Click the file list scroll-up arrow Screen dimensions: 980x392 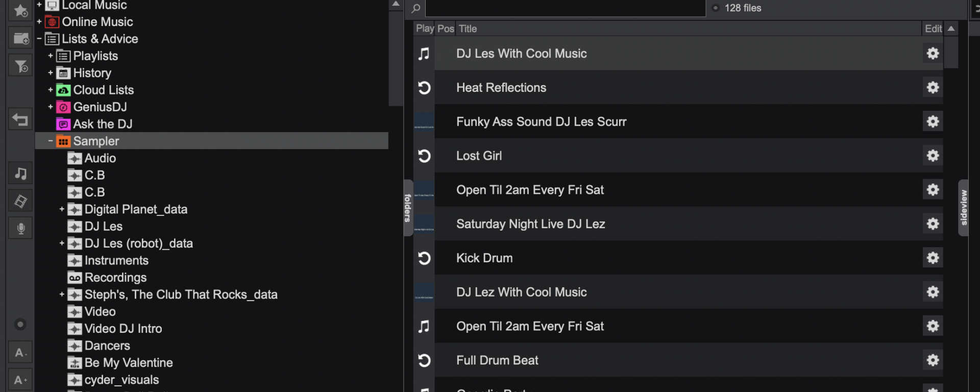pyautogui.click(x=951, y=29)
